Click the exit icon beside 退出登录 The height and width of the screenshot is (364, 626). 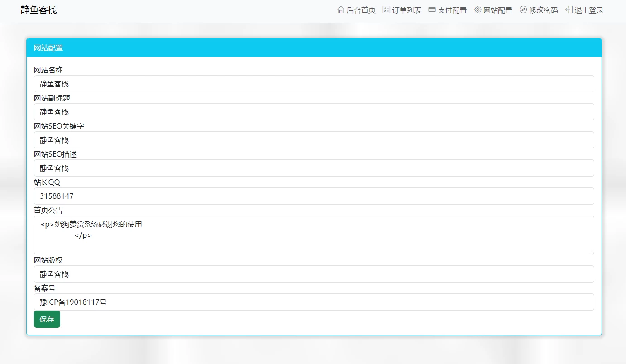click(569, 10)
